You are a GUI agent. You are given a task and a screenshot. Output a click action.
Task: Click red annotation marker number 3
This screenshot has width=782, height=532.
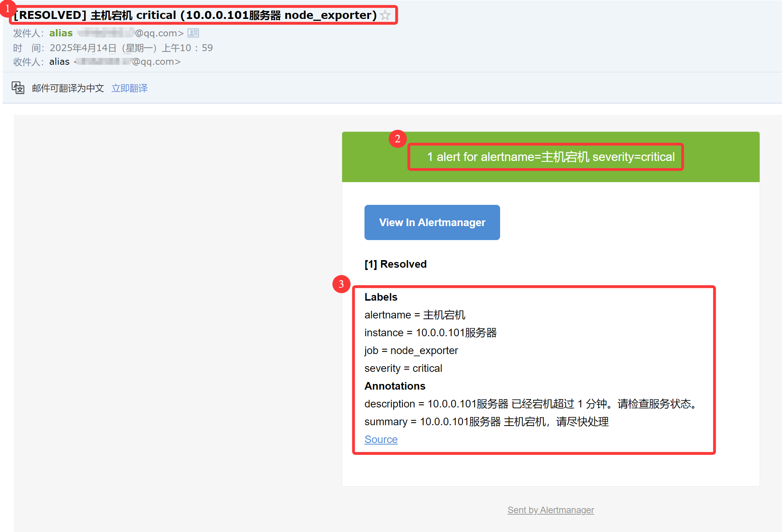[x=341, y=284]
